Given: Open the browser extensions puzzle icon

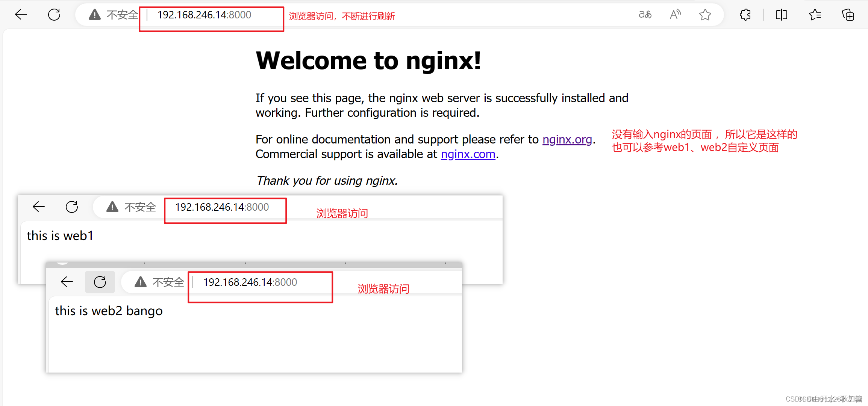Looking at the screenshot, I should pyautogui.click(x=745, y=15).
